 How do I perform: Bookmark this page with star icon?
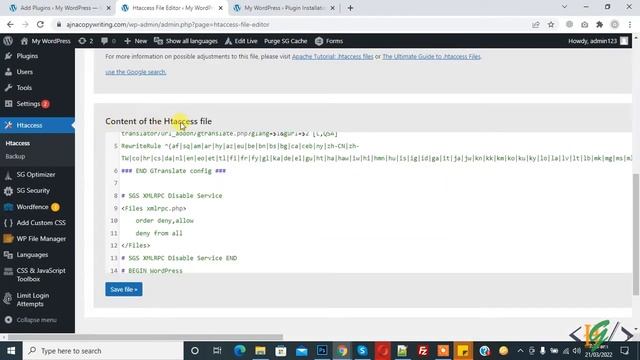point(551,24)
